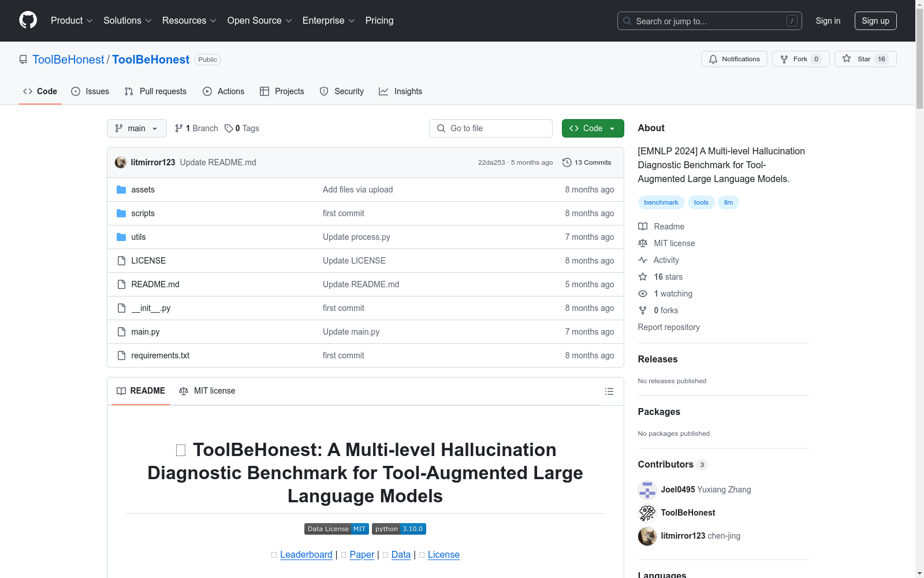This screenshot has width=924, height=578.
Task: Open the ToolBeHonest owner link in header
Action: [68, 60]
